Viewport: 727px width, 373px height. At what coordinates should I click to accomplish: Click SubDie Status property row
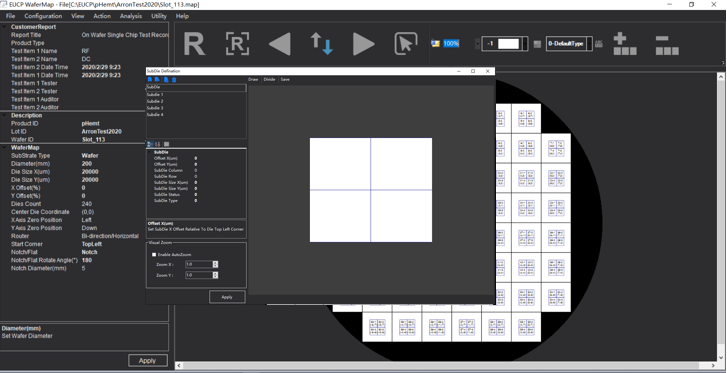197,194
